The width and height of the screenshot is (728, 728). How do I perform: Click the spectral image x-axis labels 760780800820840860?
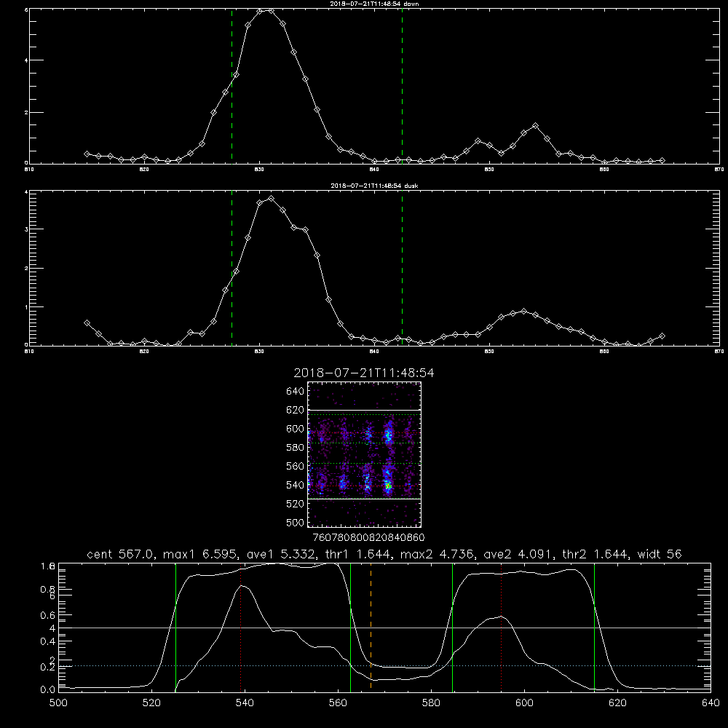click(x=368, y=538)
